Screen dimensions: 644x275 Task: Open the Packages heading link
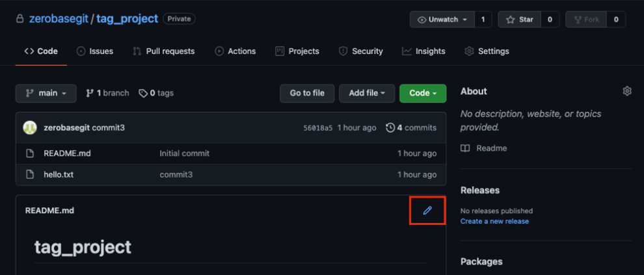(481, 261)
